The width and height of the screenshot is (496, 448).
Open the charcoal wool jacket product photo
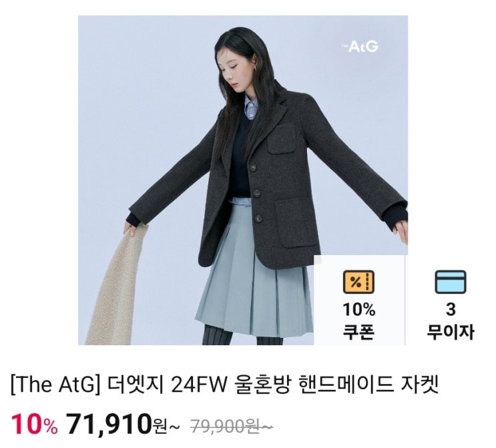tap(243, 180)
